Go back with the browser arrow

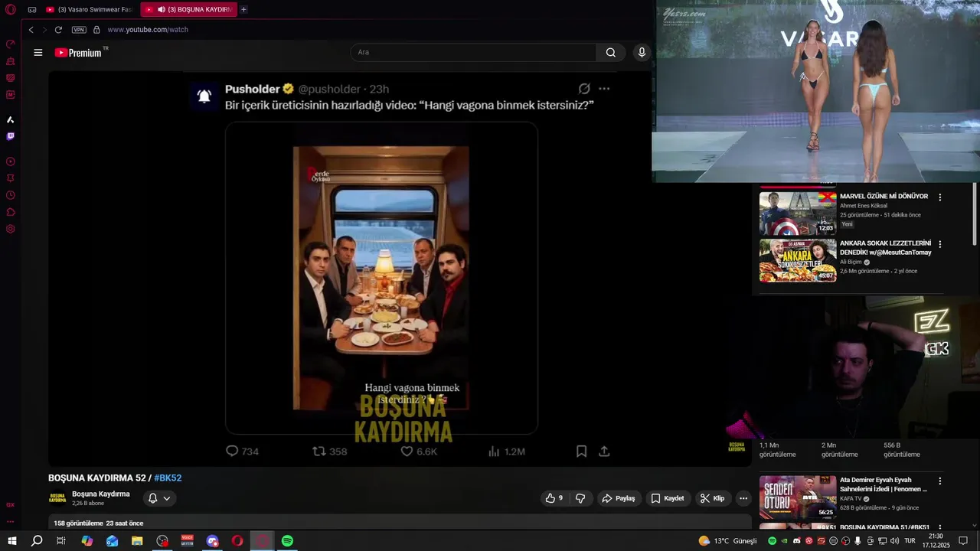pos(31,30)
